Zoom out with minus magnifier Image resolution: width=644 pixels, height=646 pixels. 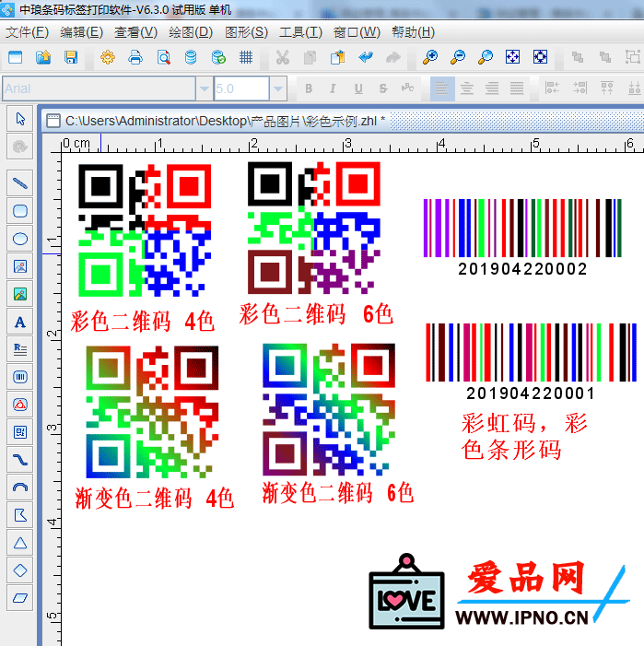pyautogui.click(x=458, y=57)
